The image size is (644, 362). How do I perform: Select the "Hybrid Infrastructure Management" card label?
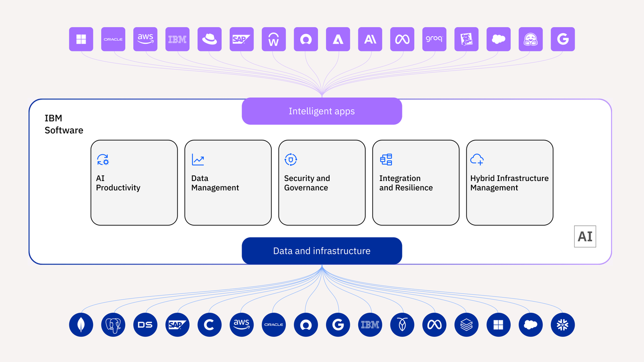click(x=509, y=183)
